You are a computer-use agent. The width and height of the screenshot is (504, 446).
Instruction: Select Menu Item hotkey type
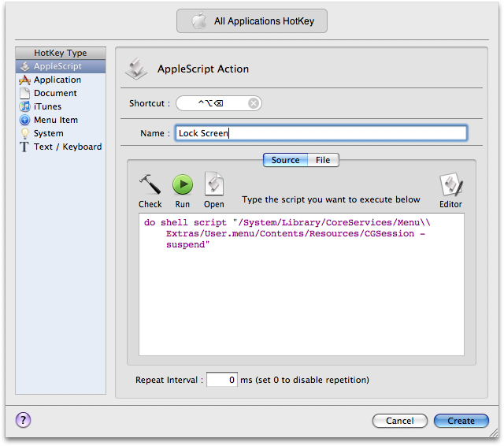[61, 120]
